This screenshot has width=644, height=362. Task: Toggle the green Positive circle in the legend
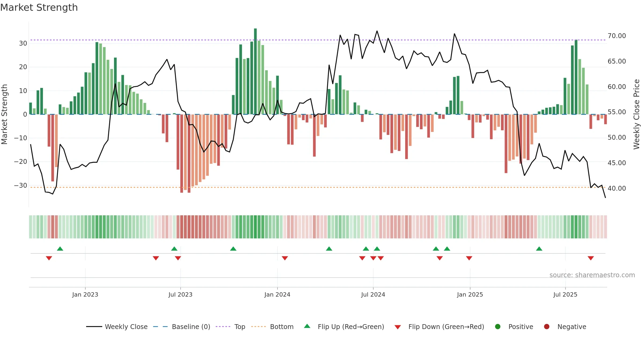click(x=498, y=327)
